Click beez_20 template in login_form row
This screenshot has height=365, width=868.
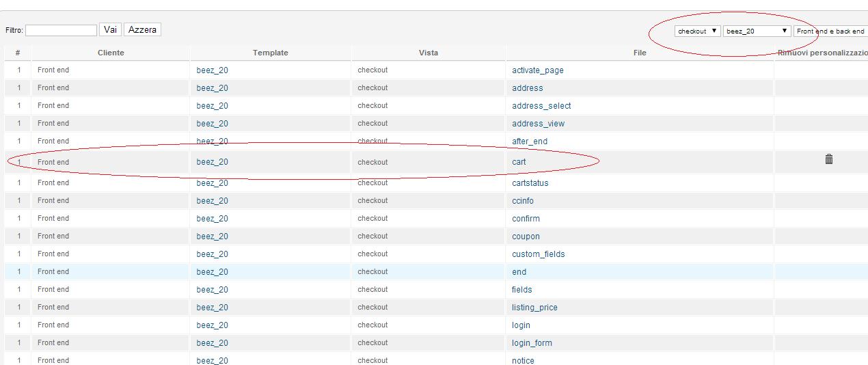coord(213,343)
